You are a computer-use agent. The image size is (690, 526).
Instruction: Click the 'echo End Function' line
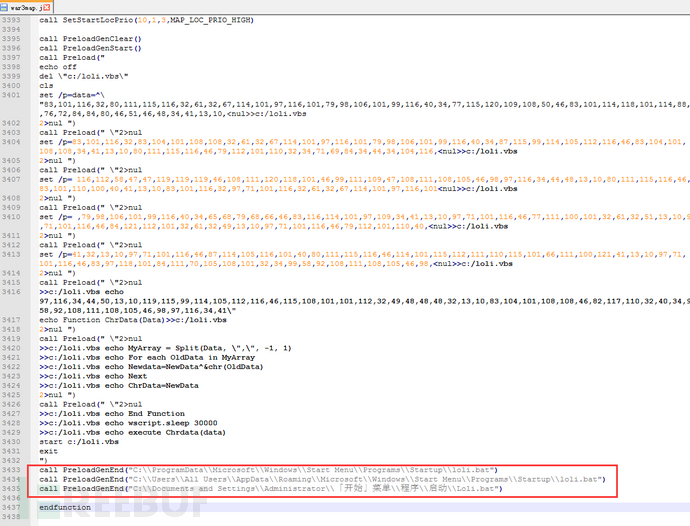click(x=112, y=414)
